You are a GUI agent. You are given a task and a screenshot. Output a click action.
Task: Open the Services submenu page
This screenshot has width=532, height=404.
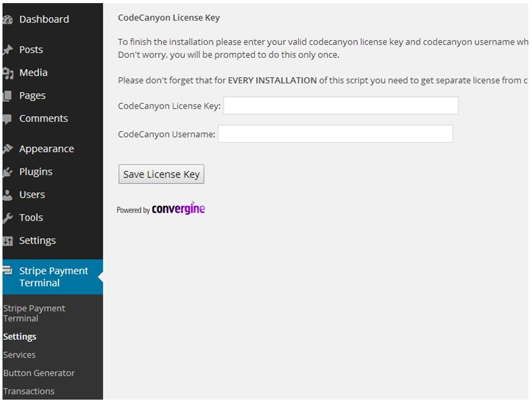coord(19,355)
